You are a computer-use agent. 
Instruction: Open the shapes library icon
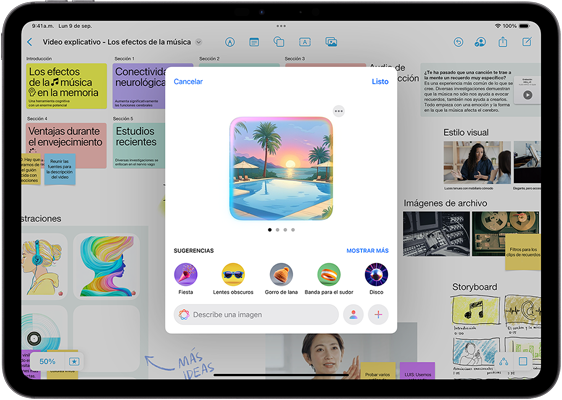279,42
